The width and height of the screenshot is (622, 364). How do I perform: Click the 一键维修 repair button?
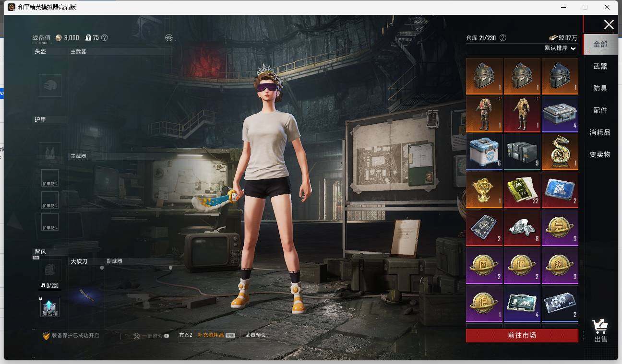click(151, 336)
